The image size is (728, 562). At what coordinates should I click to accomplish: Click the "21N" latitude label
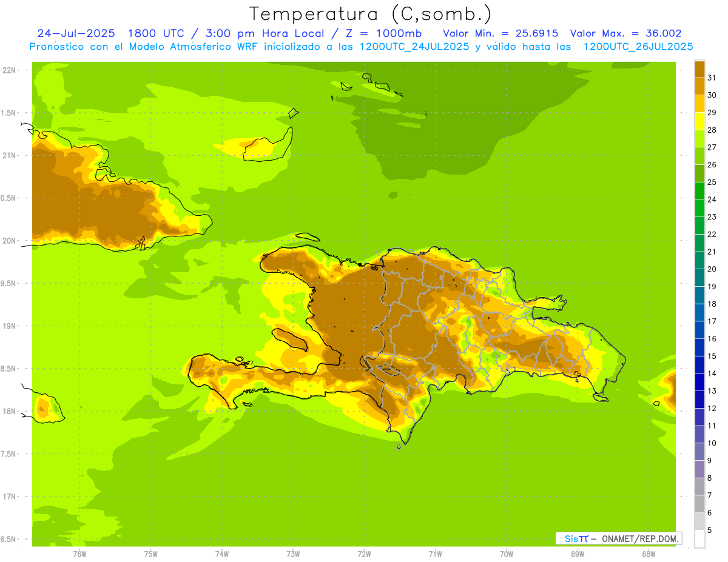[9, 156]
